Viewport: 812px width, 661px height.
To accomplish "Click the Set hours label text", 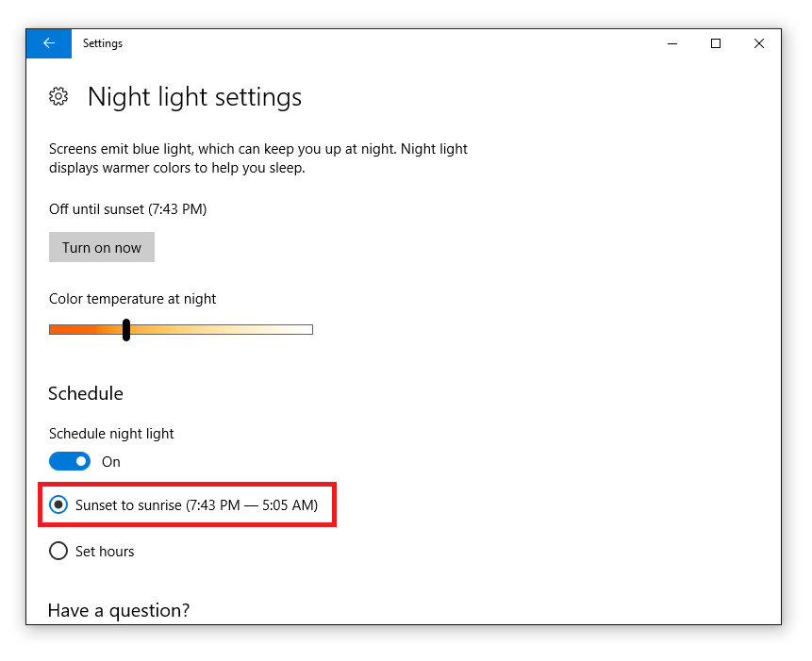I will point(105,552).
